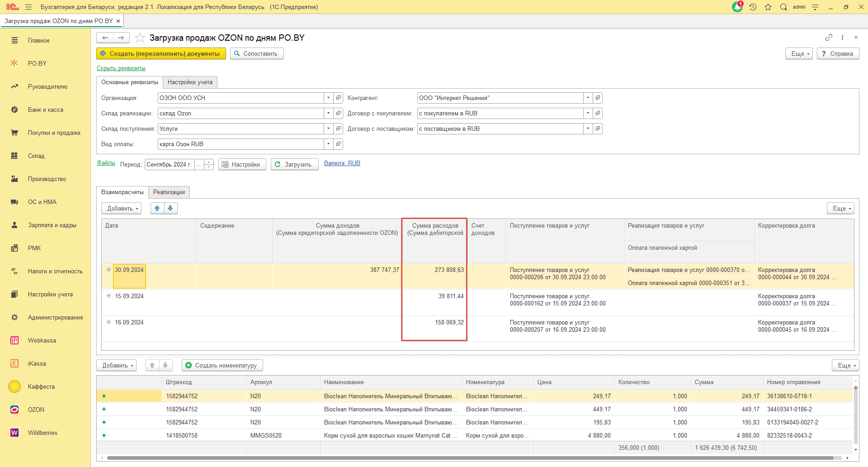This screenshot has width=868, height=467.
Task: Open the vertical three-dots form menu
Action: 842,37
